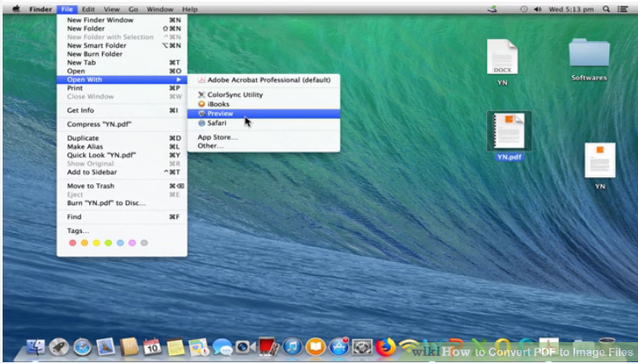Viewport: 638px width, 364px height.
Task: Apply the gray tag color dot
Action: pyautogui.click(x=144, y=243)
